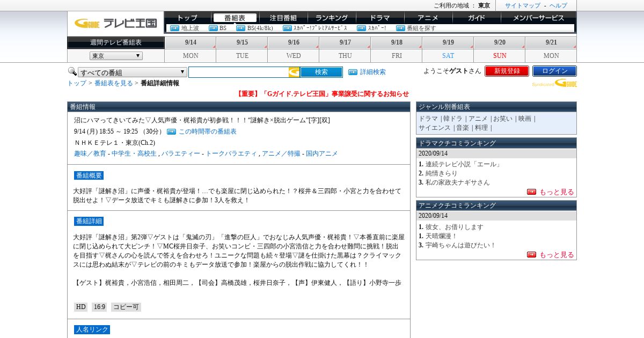Open the サイトマップ link
The width and height of the screenshot is (644, 338).
click(x=523, y=5)
